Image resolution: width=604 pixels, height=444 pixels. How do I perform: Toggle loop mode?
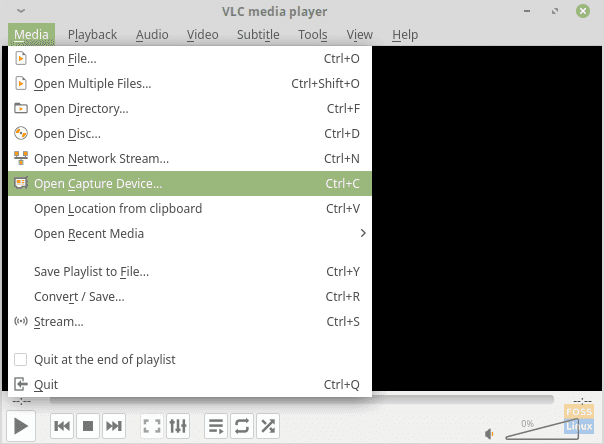[x=242, y=426]
